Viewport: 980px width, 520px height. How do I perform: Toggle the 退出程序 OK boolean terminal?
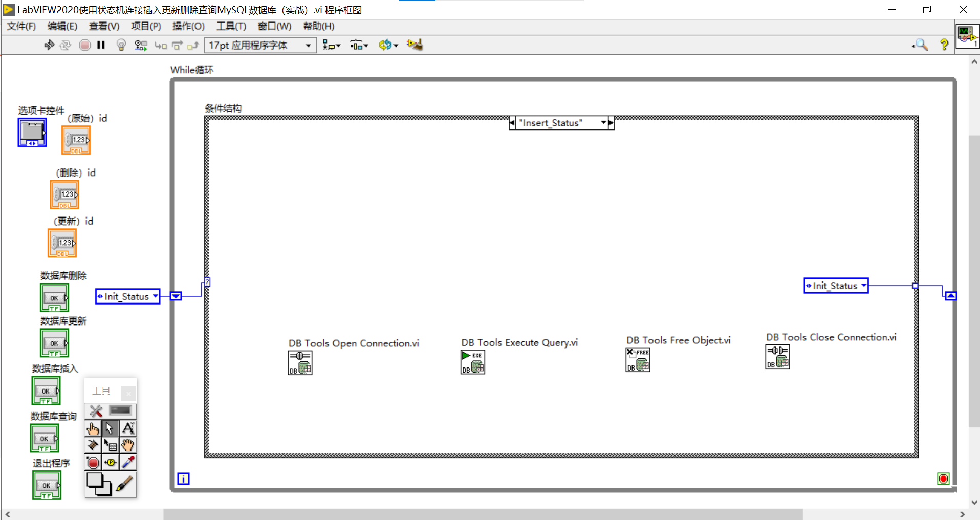point(46,485)
